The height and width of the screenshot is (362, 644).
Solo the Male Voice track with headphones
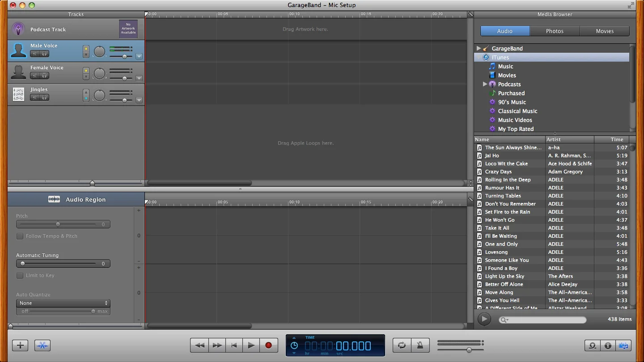44,54
